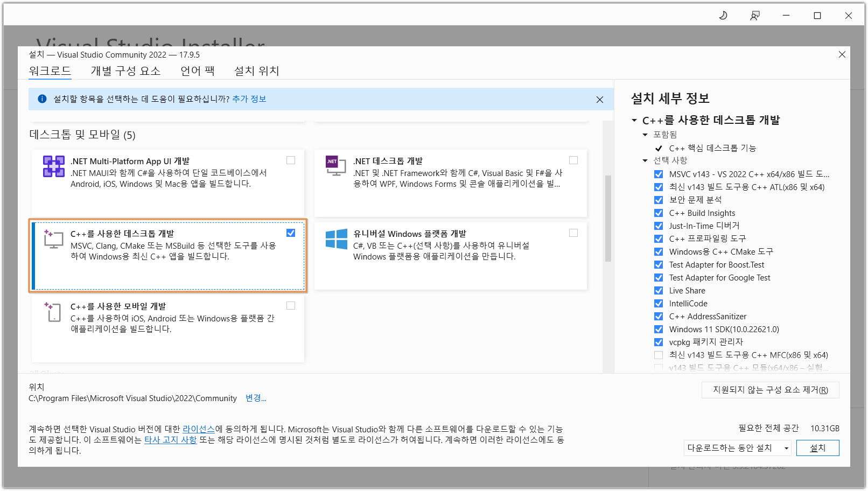Uncheck MSVC v143 build tools option

coord(659,174)
